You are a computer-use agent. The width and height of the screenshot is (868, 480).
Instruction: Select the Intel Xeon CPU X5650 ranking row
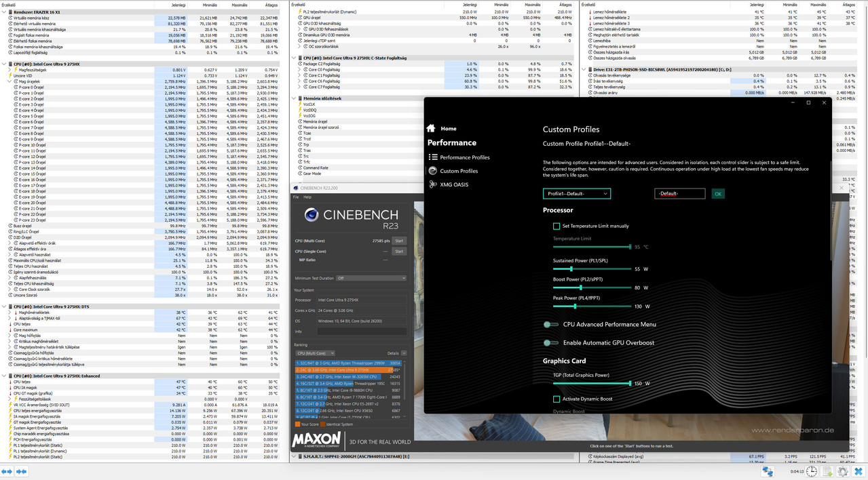point(348,411)
